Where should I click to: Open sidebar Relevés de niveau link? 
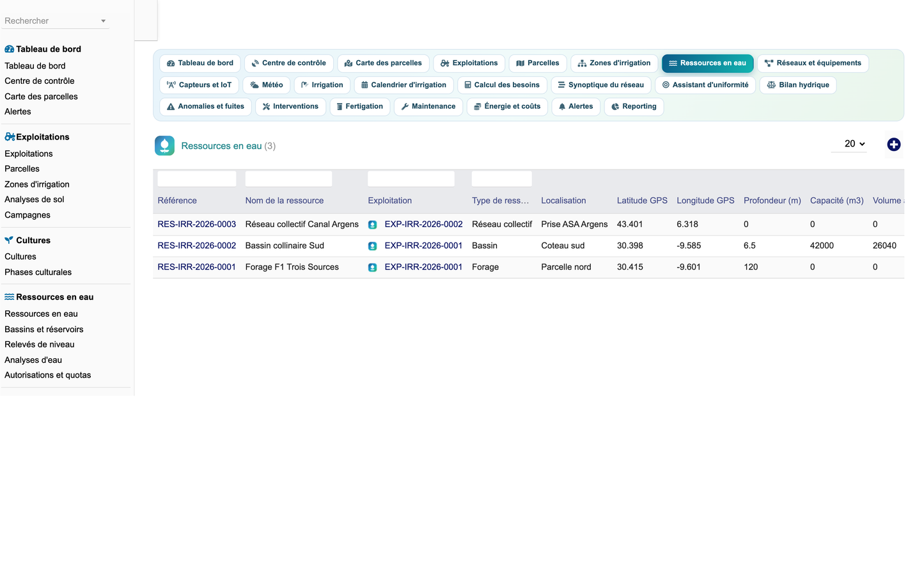(x=40, y=345)
